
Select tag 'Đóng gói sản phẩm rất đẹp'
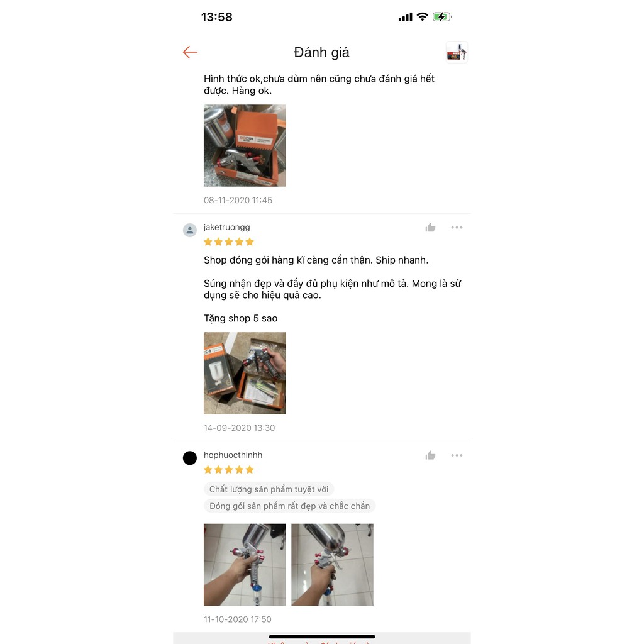click(x=289, y=506)
